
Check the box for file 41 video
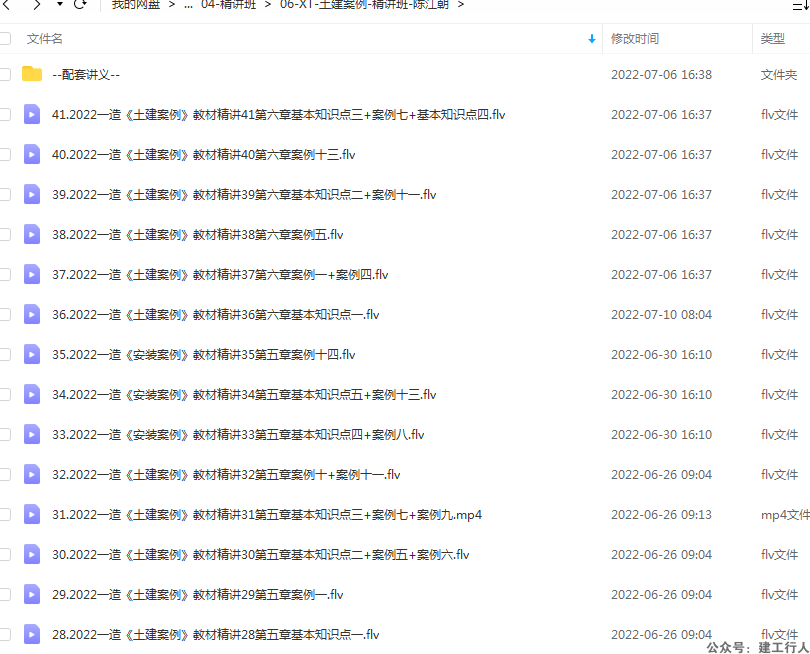(5, 114)
